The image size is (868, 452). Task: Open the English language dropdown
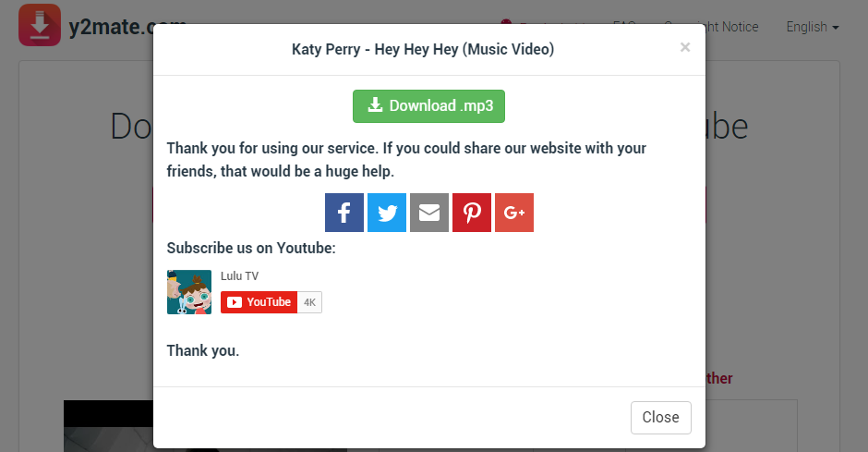(x=812, y=27)
